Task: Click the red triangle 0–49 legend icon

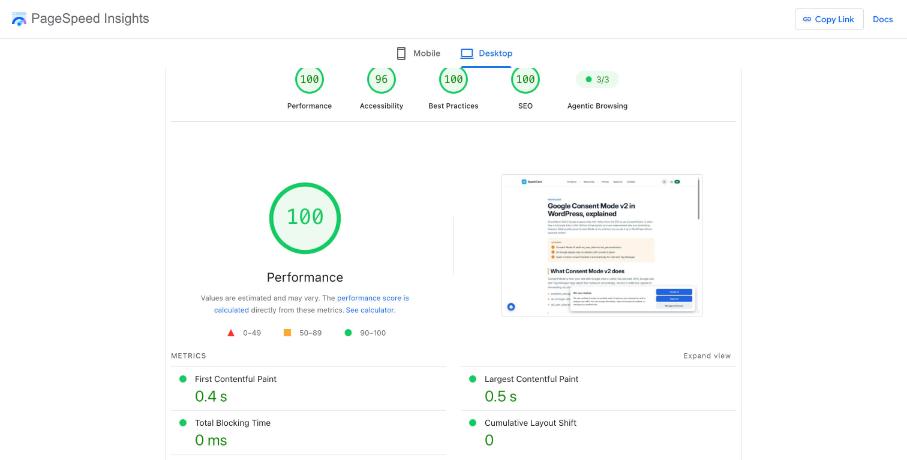Action: [x=231, y=333]
